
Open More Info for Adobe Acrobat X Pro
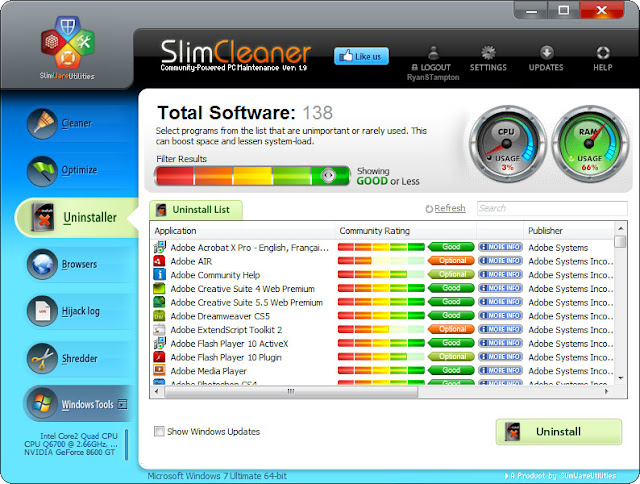(500, 247)
